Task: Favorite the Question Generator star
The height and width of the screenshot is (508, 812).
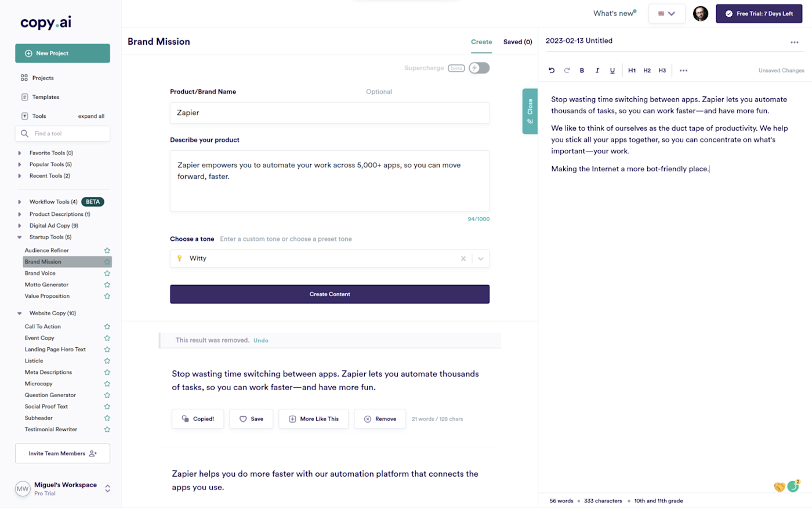Action: coord(107,395)
